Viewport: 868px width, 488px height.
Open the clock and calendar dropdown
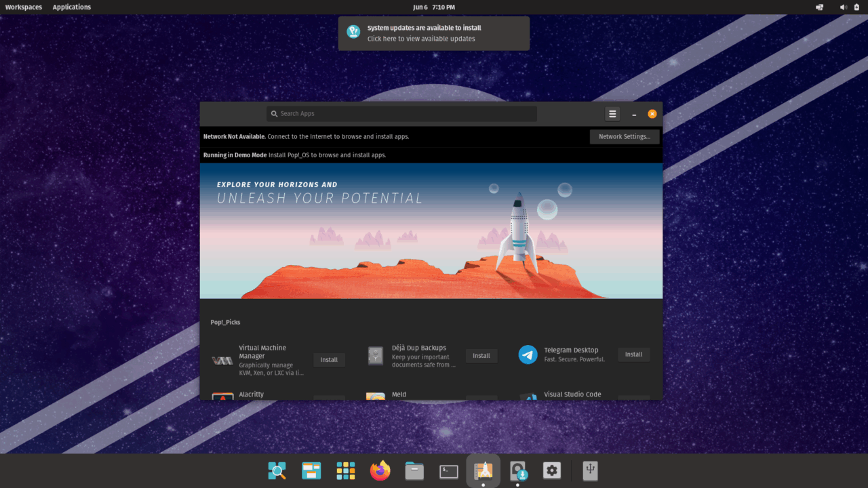tap(433, 7)
